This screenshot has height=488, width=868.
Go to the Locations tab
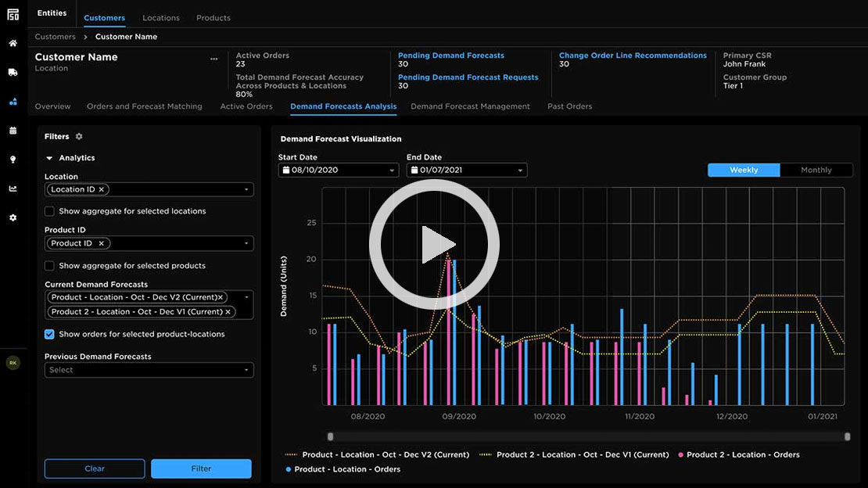pyautogui.click(x=160, y=18)
